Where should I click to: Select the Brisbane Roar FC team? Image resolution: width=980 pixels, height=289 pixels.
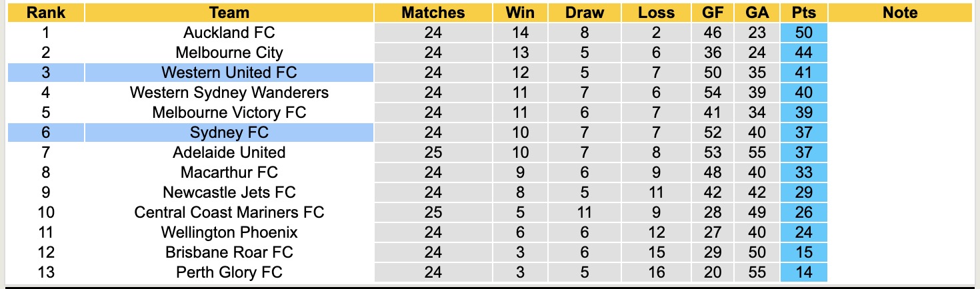(229, 252)
